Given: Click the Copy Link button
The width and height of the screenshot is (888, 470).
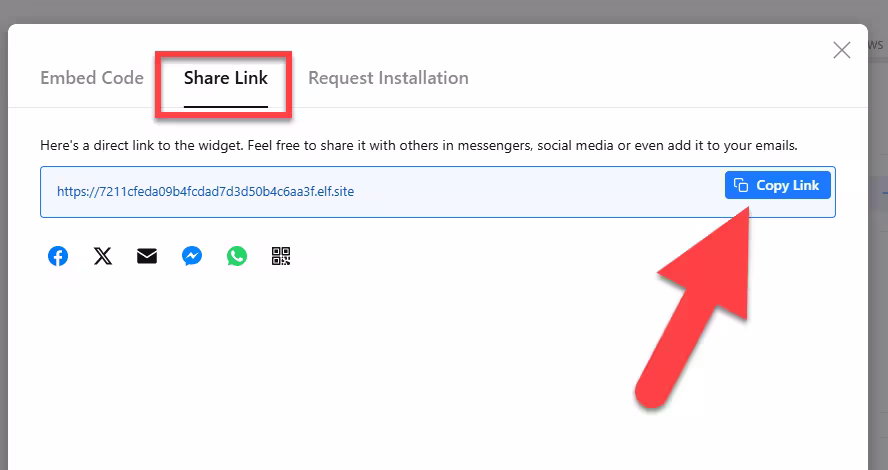Looking at the screenshot, I should (x=778, y=185).
